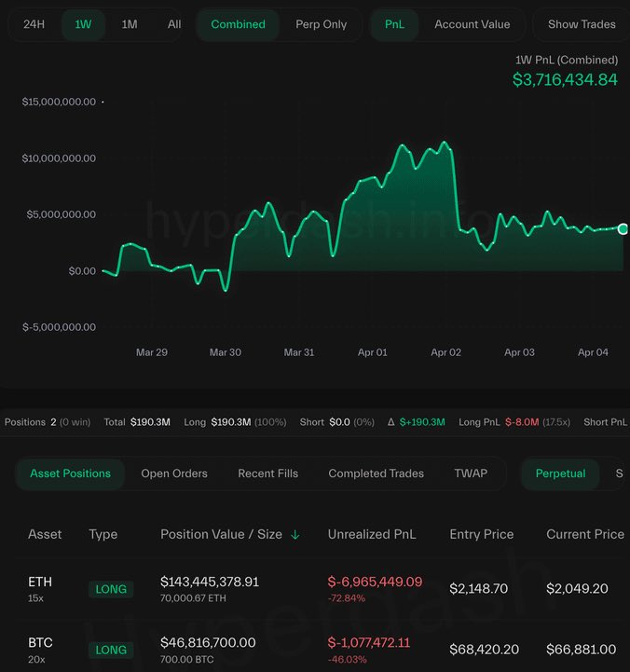Screen dimensions: 630x672
Task: Click the BTC asset row name
Action: click(x=40, y=643)
